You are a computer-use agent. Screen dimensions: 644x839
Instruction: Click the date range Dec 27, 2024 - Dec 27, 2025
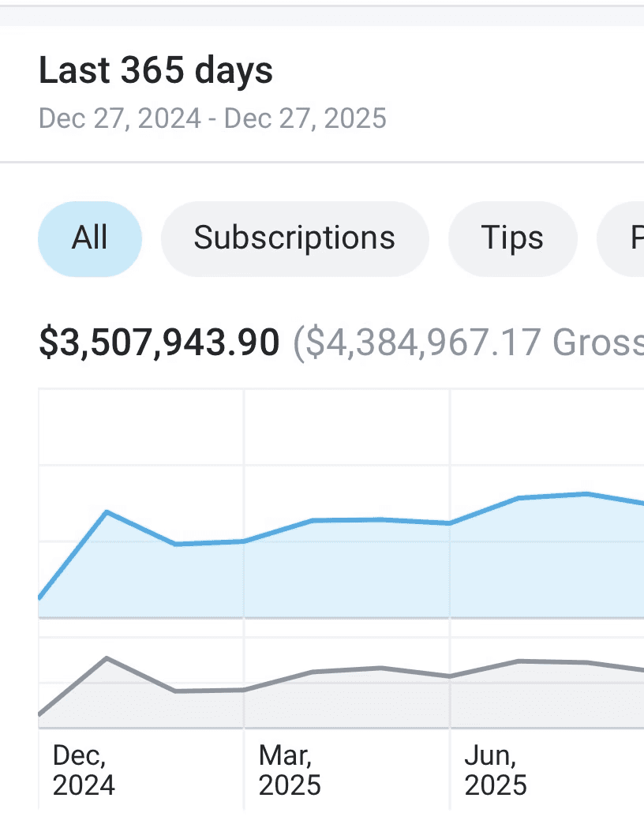(x=212, y=118)
